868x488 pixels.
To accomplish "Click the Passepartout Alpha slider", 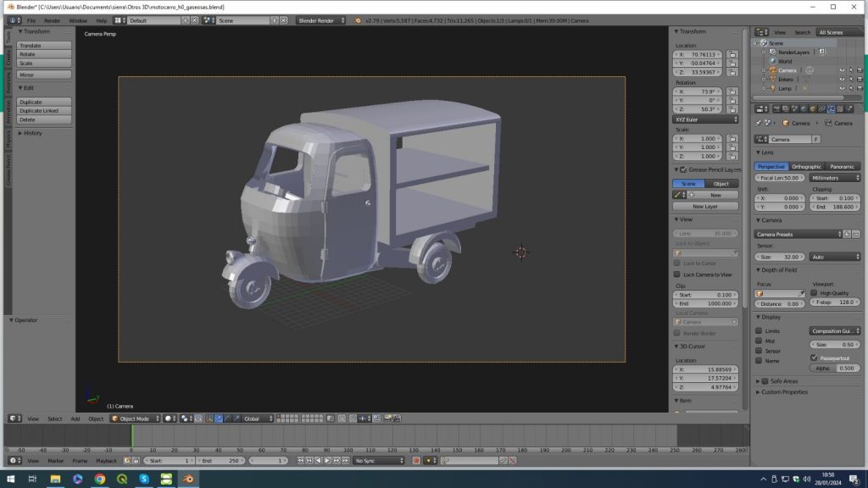I will coord(833,369).
